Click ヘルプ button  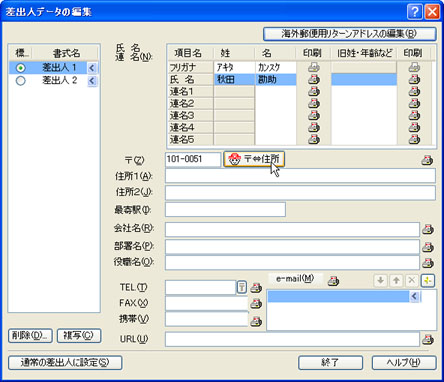coord(404,363)
